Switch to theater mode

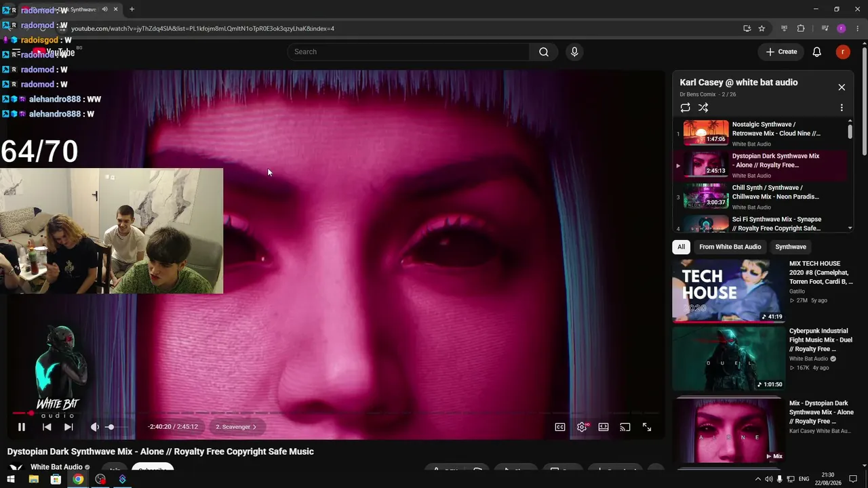click(x=604, y=427)
